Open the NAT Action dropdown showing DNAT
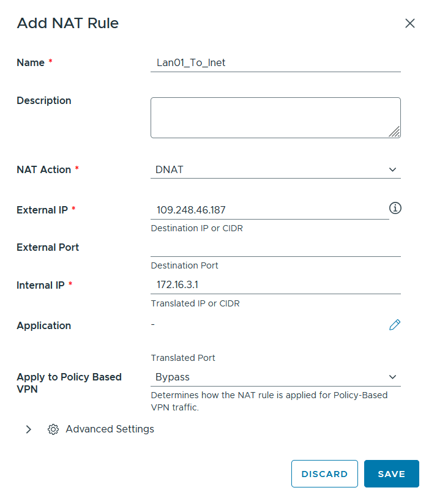The image size is (437, 504). point(275,169)
